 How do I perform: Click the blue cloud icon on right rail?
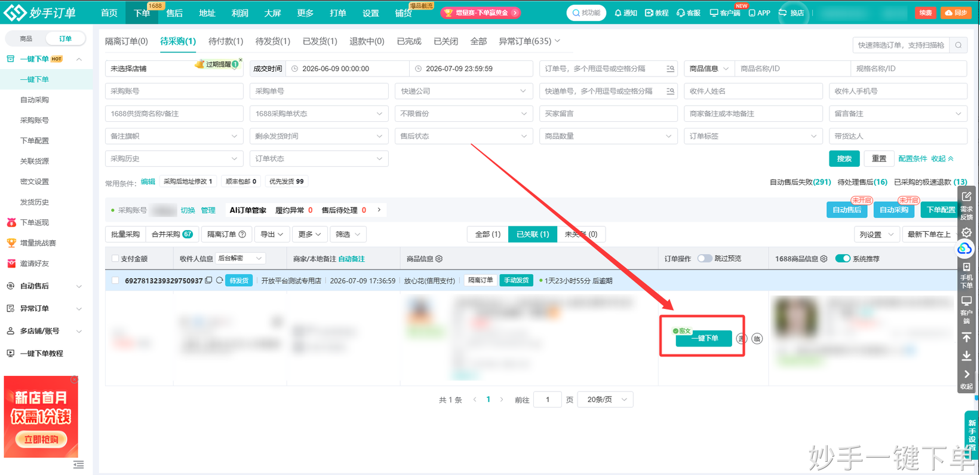pyautogui.click(x=965, y=249)
